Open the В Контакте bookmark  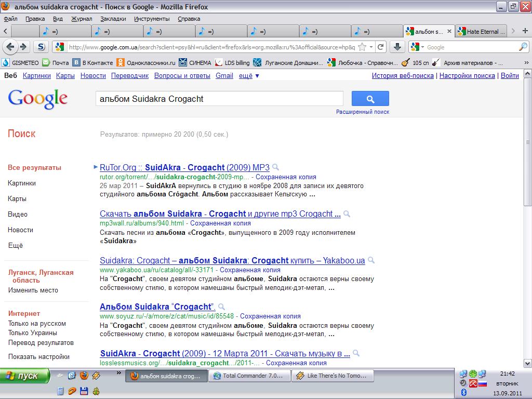click(93, 63)
